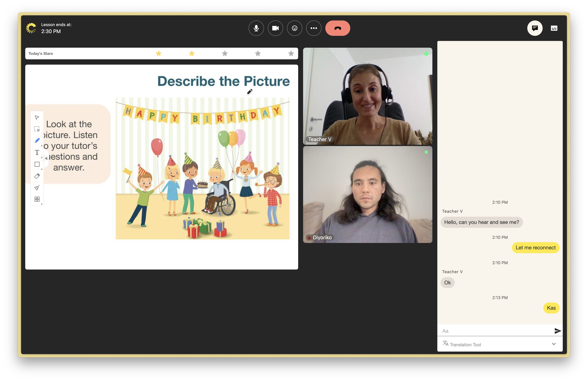Click the broom clear-board tool
The image size is (588, 381).
37,188
